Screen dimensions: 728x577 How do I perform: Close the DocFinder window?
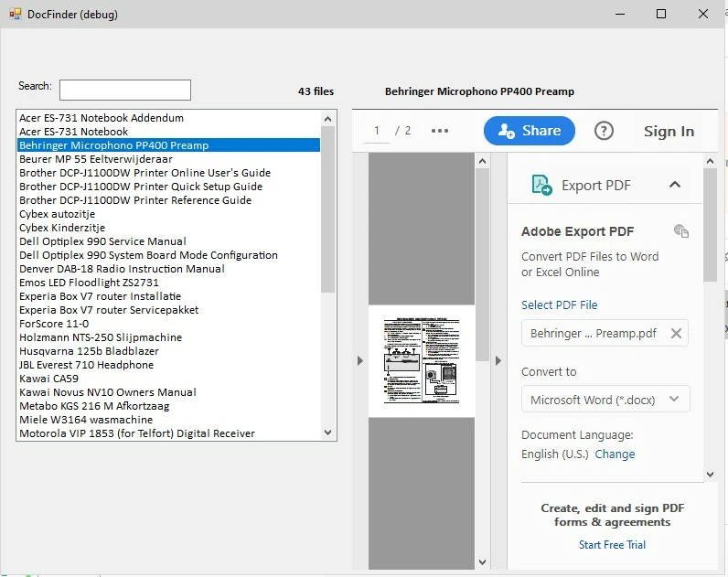tap(703, 14)
